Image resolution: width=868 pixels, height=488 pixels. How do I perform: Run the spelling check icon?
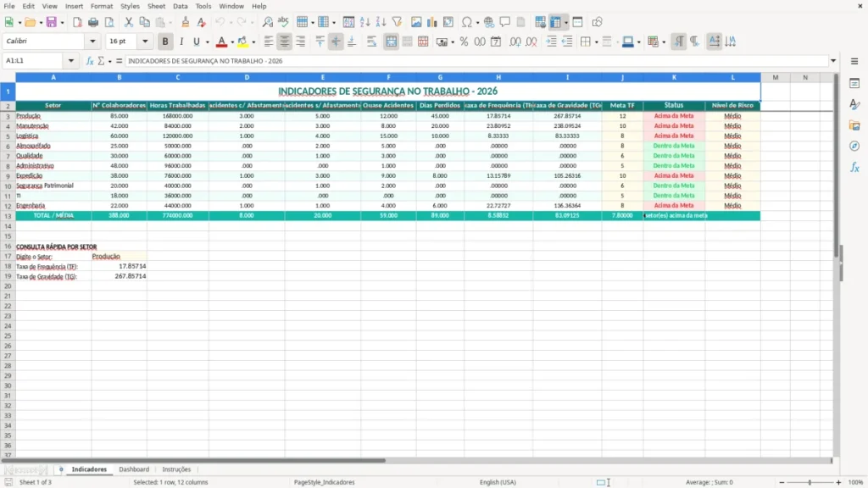pos(283,22)
